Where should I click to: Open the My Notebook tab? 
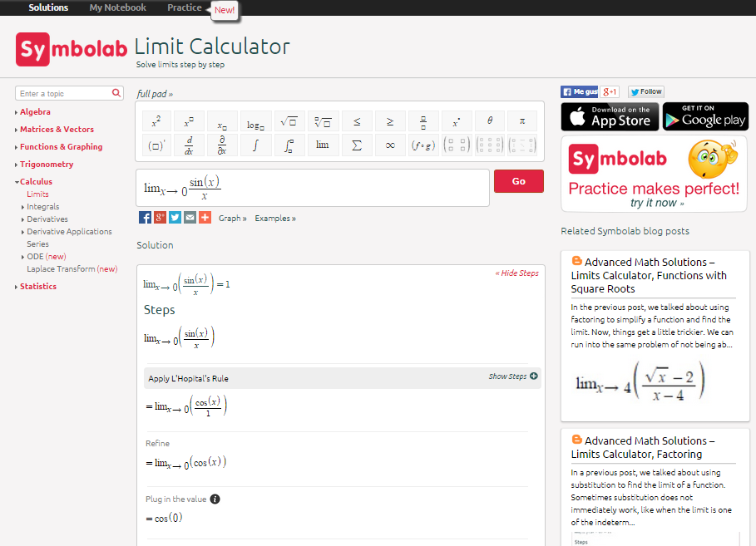[x=117, y=7]
